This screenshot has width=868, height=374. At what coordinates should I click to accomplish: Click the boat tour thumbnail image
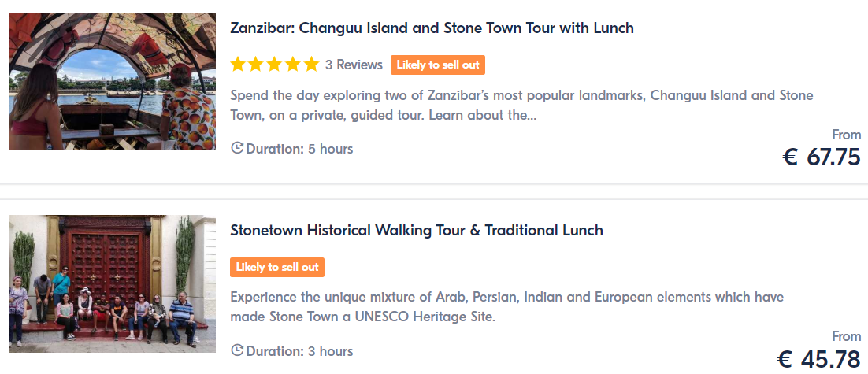point(112,81)
